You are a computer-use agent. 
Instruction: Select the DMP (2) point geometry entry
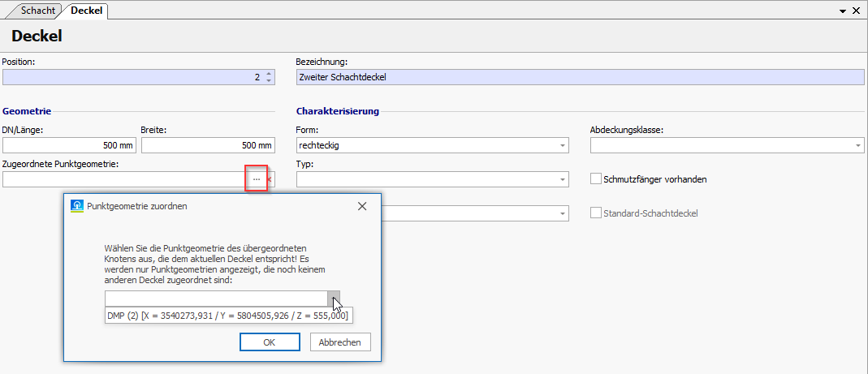click(x=228, y=316)
